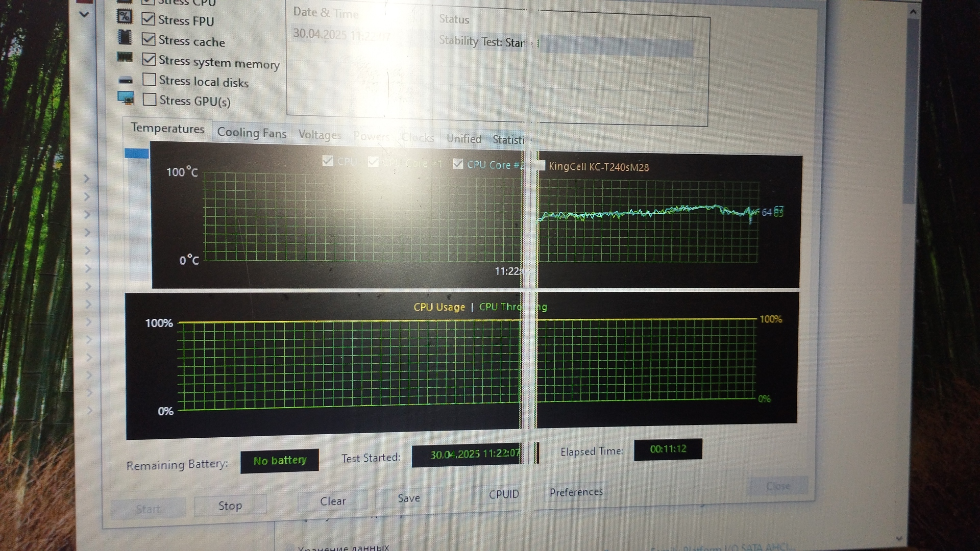980x551 pixels.
Task: Collapse the down chevron at top left
Action: [84, 14]
